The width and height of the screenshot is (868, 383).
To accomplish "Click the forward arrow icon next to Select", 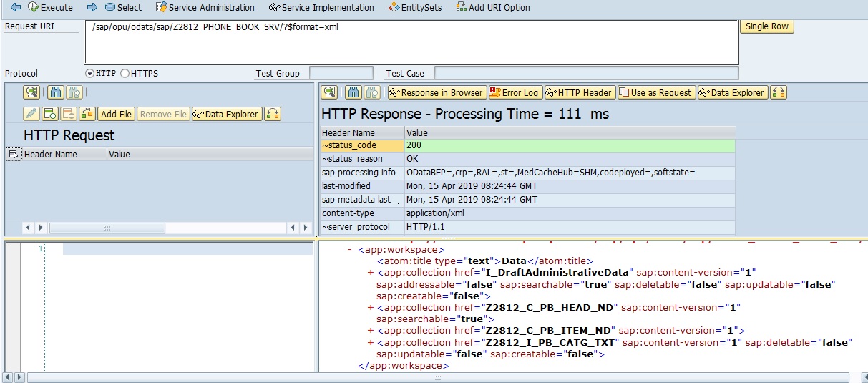I will click(x=92, y=7).
